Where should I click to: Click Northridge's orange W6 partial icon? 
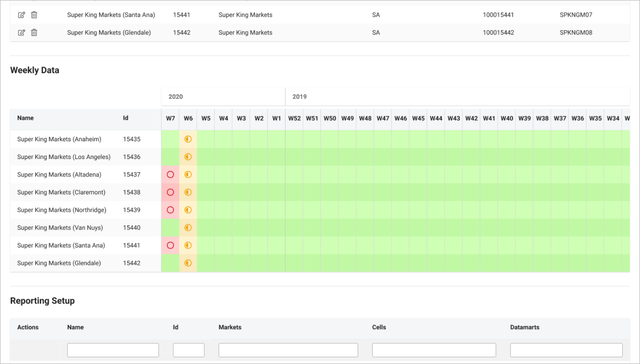188,210
